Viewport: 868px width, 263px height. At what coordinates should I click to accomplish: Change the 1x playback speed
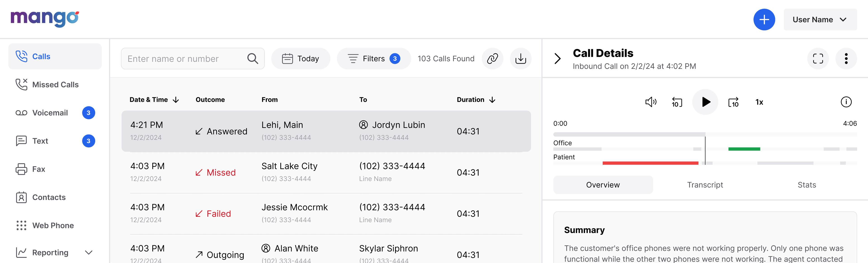[x=759, y=102]
